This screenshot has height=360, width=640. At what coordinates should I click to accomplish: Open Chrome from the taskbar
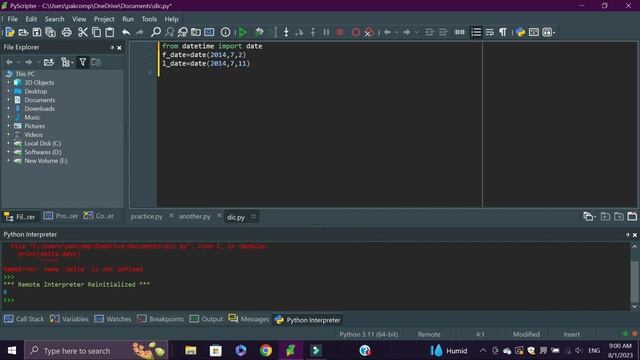click(x=266, y=350)
